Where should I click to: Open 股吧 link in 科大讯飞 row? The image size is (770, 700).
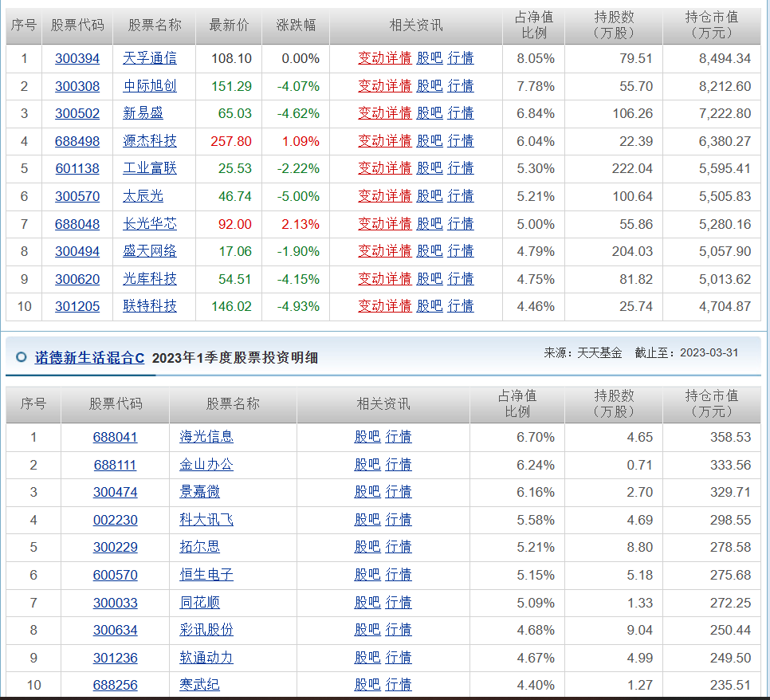(x=367, y=520)
